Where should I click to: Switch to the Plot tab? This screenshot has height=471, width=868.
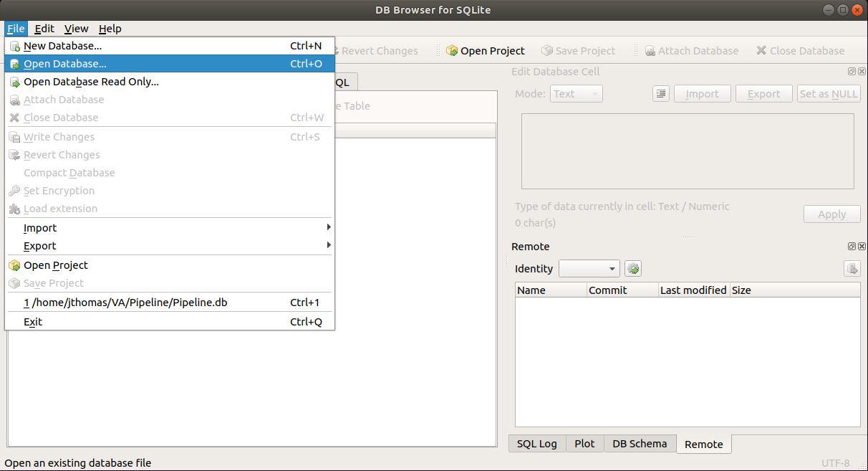tap(584, 444)
